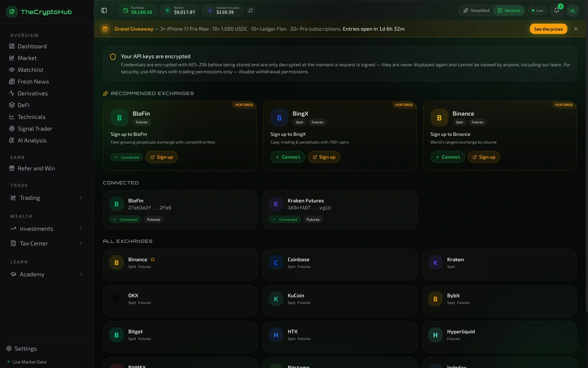
Task: Click the BingX logo in the featured card
Action: (x=279, y=118)
